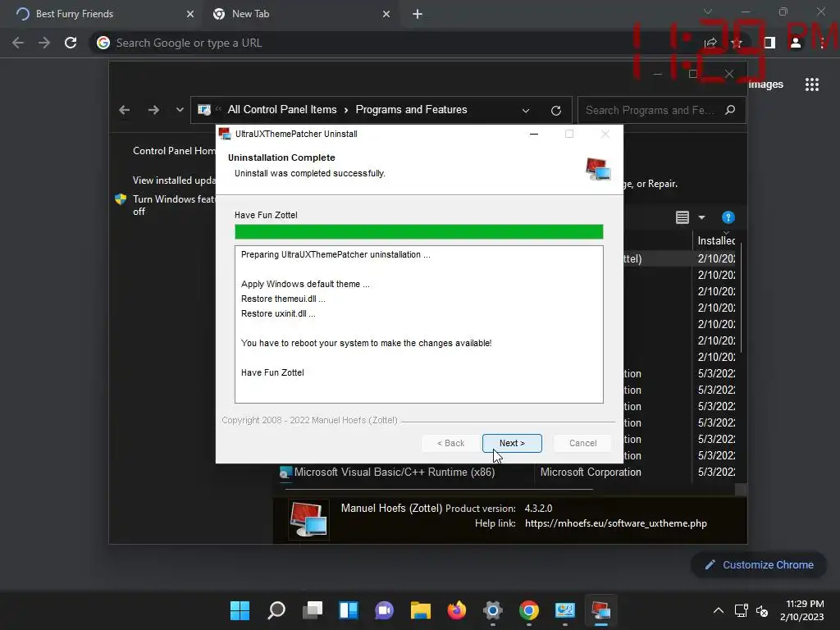Toggle Chrome side panel icon
Image resolution: width=840 pixels, height=630 pixels.
point(769,43)
